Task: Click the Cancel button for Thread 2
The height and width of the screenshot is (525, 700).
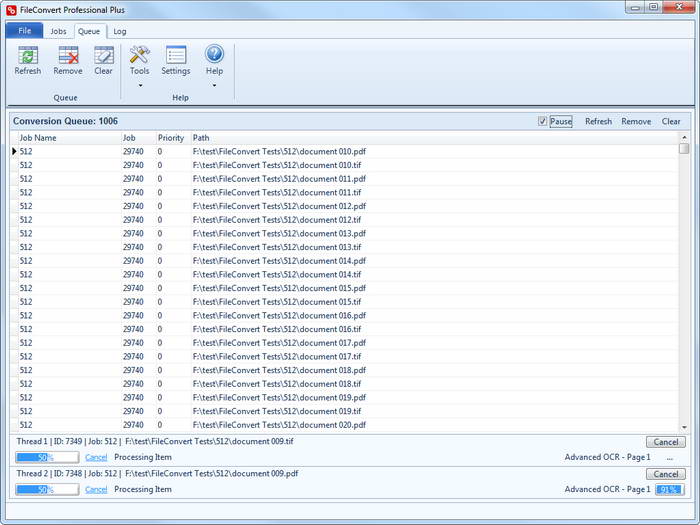Action: 666,474
